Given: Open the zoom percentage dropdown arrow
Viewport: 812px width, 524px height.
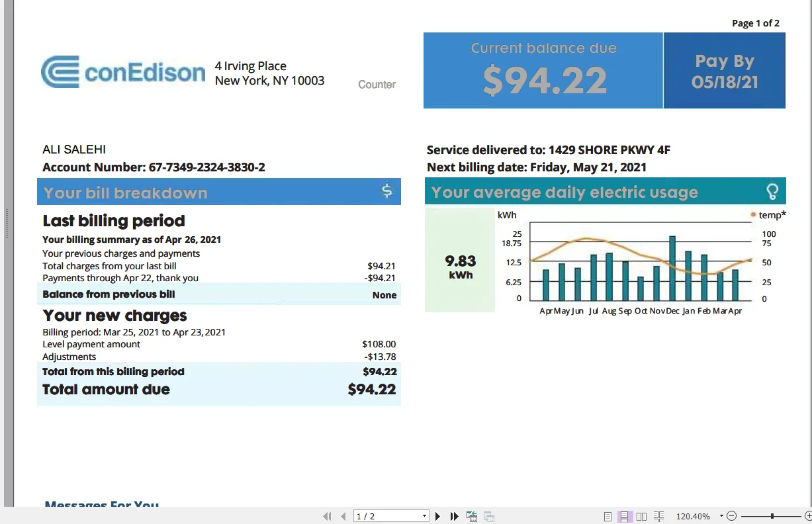Looking at the screenshot, I should [x=721, y=516].
